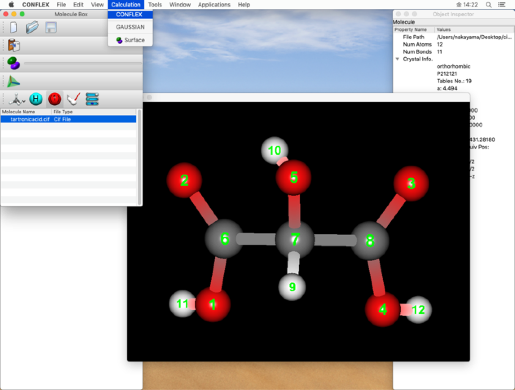
Task: Open the File menu
Action: click(x=61, y=5)
